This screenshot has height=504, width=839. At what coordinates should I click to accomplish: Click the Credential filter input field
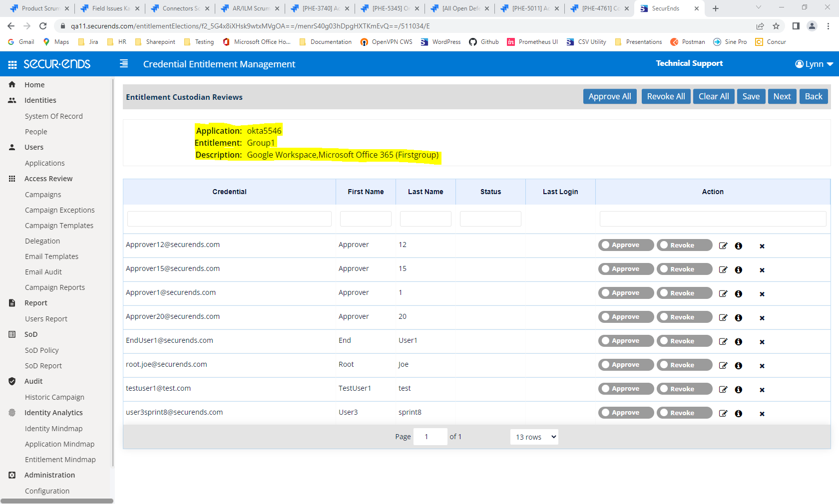click(x=229, y=219)
